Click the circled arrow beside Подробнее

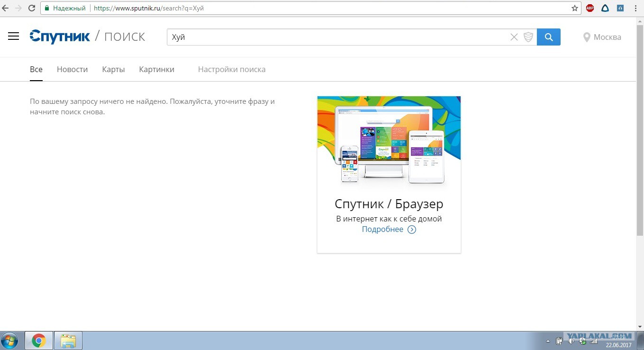(412, 230)
